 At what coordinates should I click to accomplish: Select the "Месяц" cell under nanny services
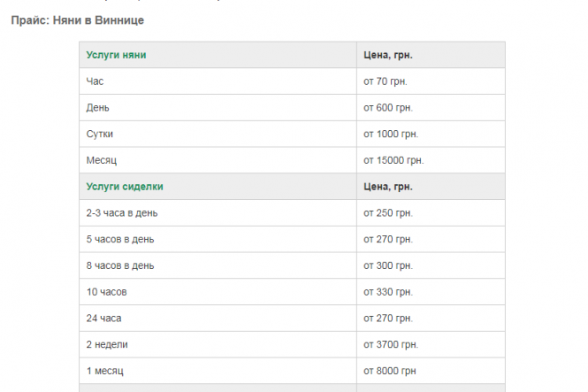[x=102, y=160]
